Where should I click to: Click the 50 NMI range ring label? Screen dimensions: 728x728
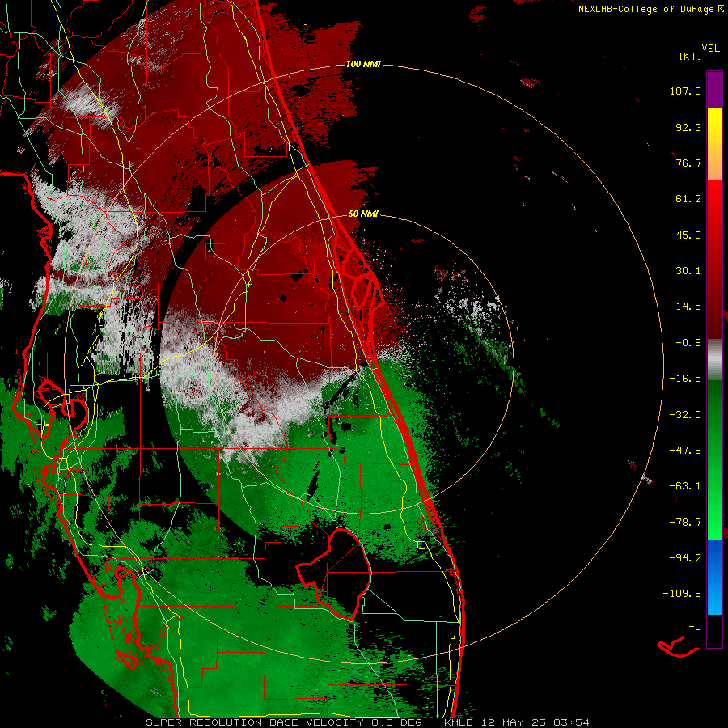363,214
